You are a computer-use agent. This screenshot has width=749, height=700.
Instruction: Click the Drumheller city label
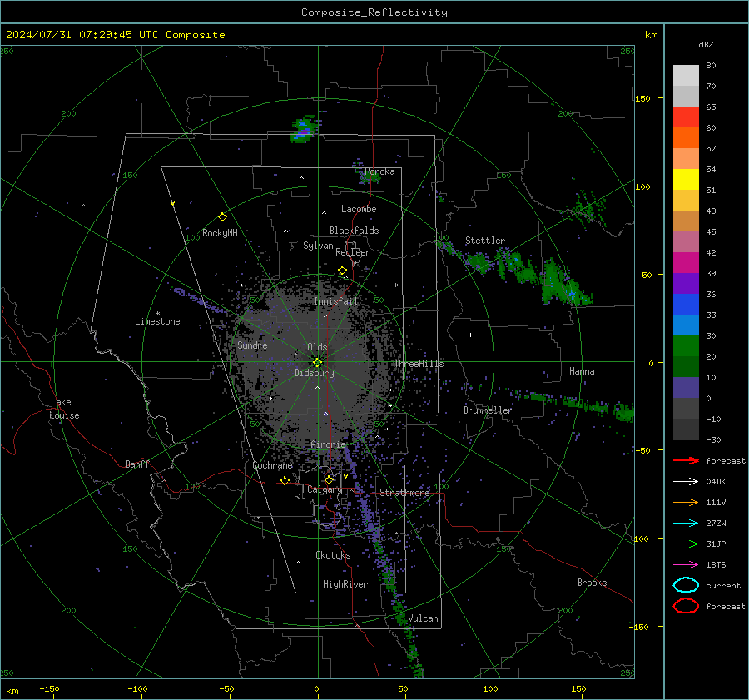coord(488,410)
